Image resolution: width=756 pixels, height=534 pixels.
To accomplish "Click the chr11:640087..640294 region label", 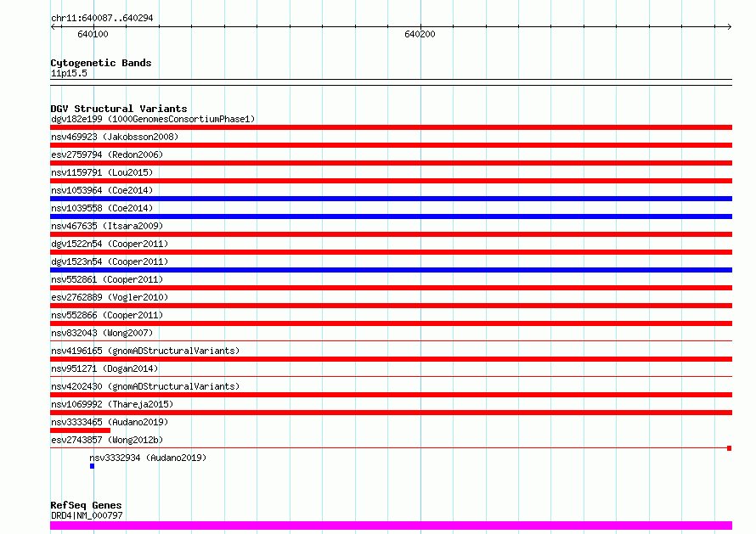I will click(x=102, y=18).
